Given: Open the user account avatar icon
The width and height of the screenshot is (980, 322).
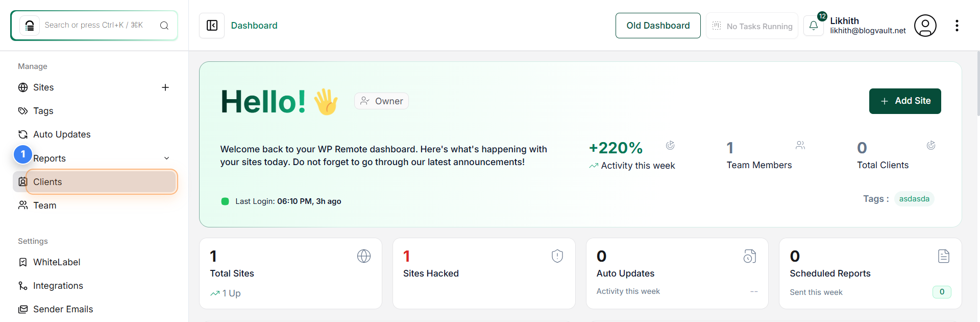Looking at the screenshot, I should [925, 25].
